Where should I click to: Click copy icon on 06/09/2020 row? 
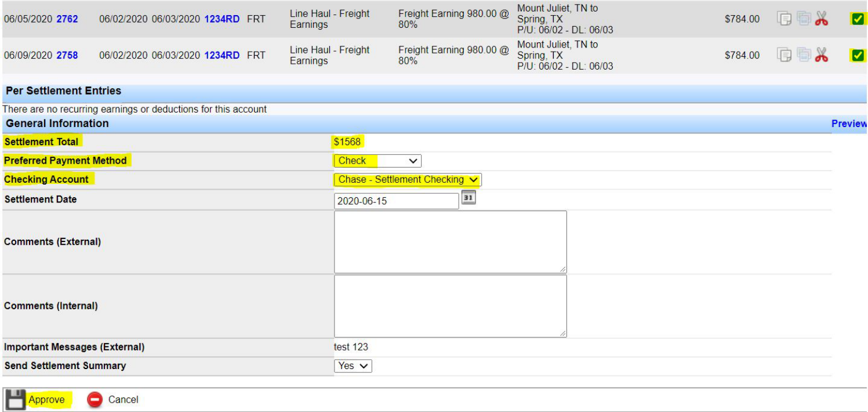pyautogui.click(x=784, y=55)
